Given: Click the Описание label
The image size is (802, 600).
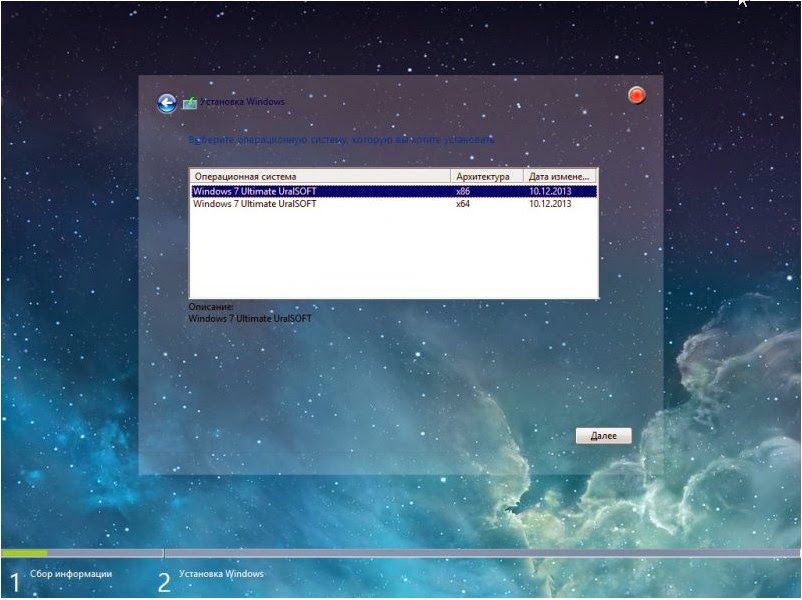Looking at the screenshot, I should (x=211, y=307).
